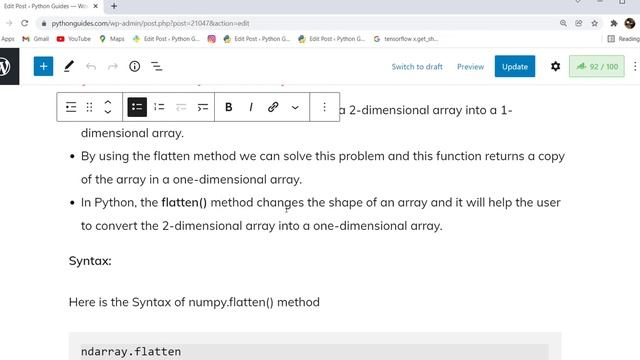Insert a link with chain icon
The height and width of the screenshot is (360, 640).
pyautogui.click(x=273, y=107)
